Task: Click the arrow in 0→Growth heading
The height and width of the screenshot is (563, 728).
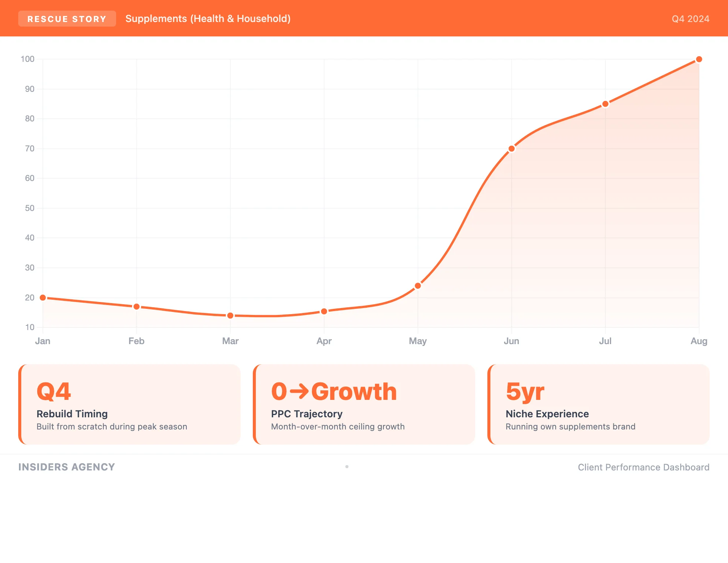Action: 299,392
